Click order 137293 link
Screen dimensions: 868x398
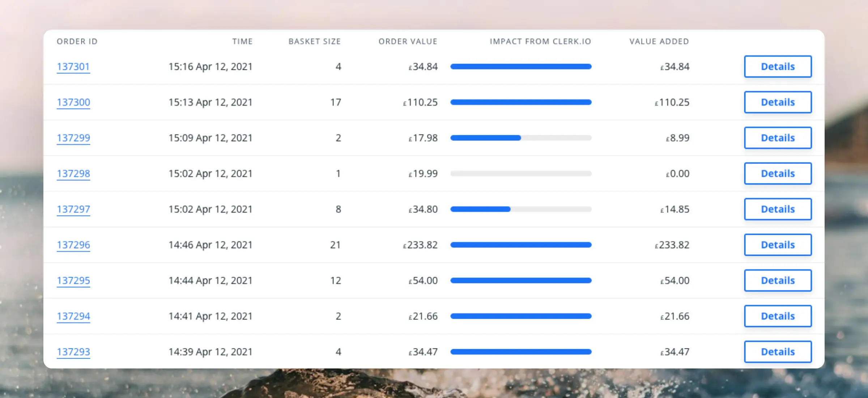click(73, 352)
